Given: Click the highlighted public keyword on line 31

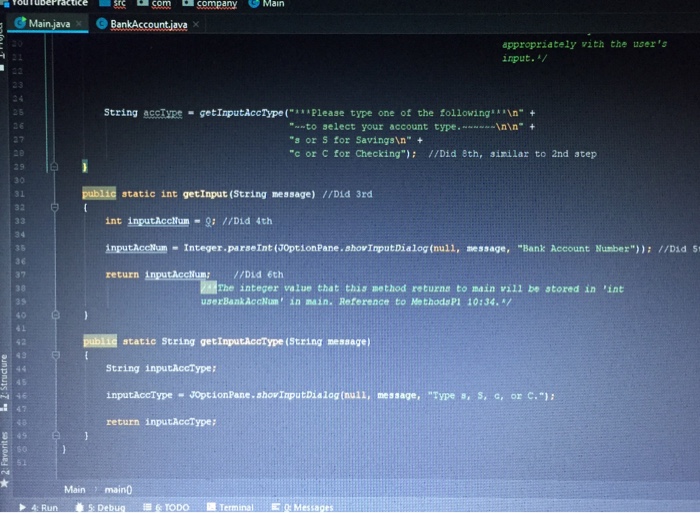Looking at the screenshot, I should tap(99, 194).
